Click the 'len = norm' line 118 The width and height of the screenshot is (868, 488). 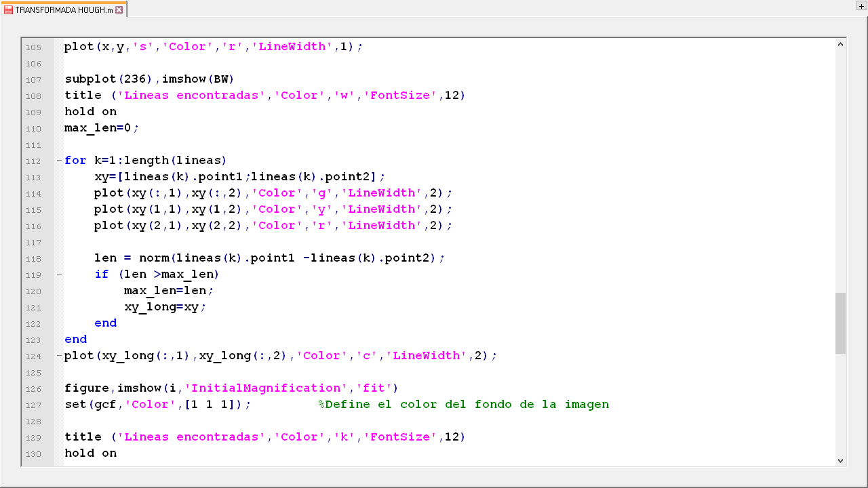tap(269, 258)
